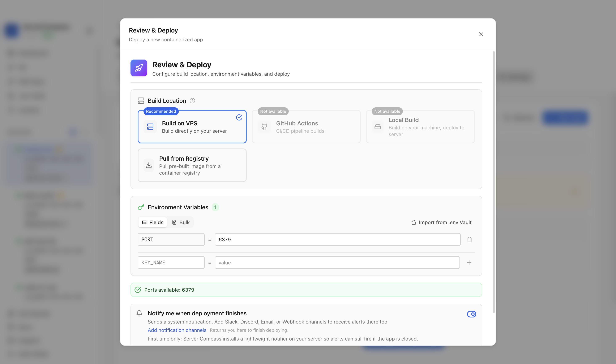Click Not available badge on GitHub Actions
The width and height of the screenshot is (616, 364).
[273, 111]
